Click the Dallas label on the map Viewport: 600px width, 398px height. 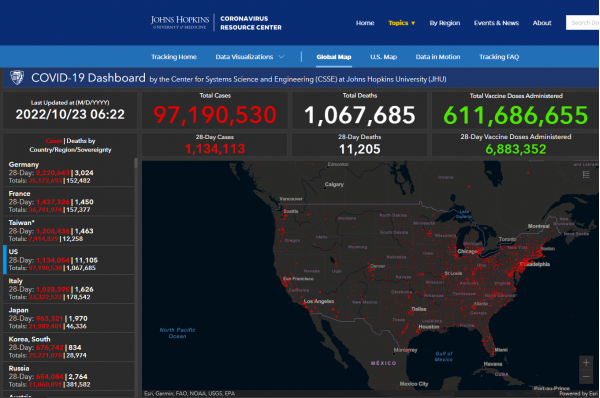419,309
